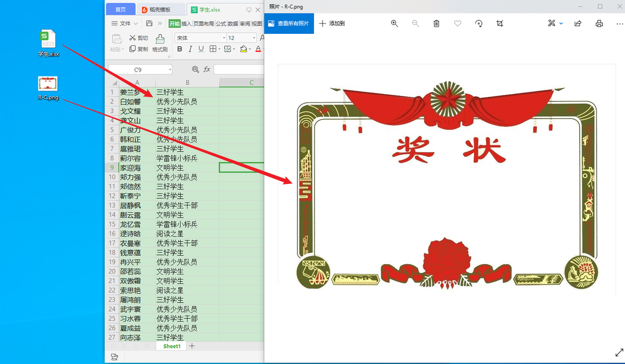
Task: Click the display mode icon beside 学生.xlsx tab
Action: [248, 9]
